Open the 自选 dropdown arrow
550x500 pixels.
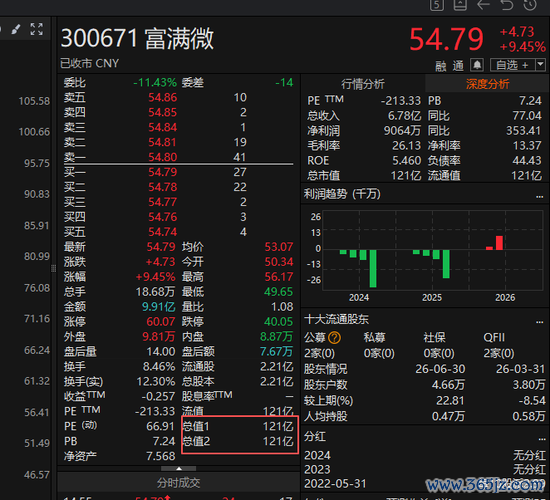[541, 65]
